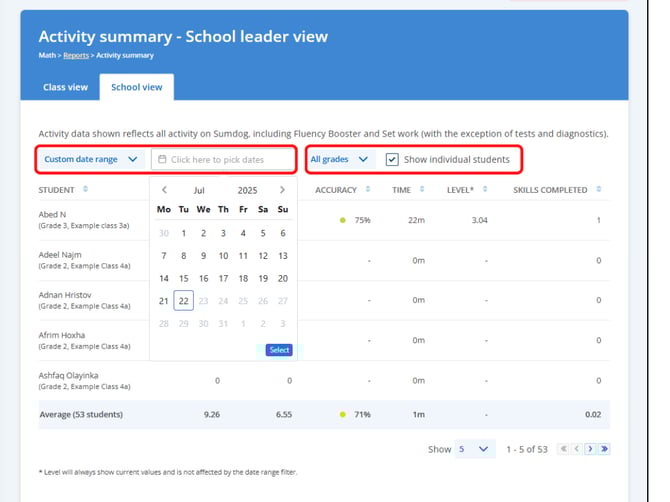Click the 3.04 level value
The image size is (670, 502).
tap(479, 220)
